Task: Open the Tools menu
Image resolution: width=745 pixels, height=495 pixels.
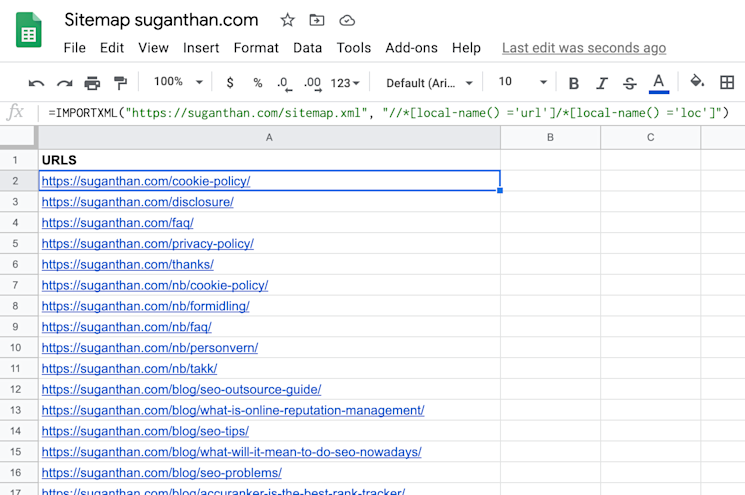Action: (354, 48)
